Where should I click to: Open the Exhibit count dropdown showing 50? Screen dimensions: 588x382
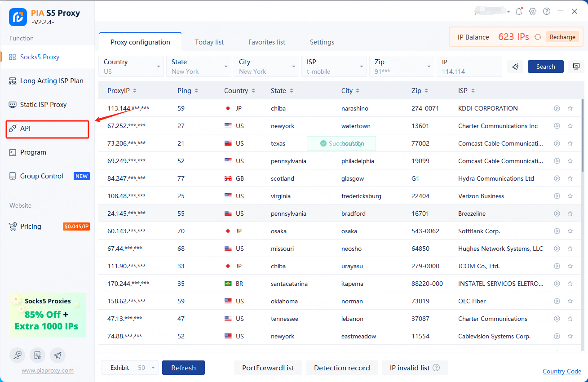pos(147,368)
